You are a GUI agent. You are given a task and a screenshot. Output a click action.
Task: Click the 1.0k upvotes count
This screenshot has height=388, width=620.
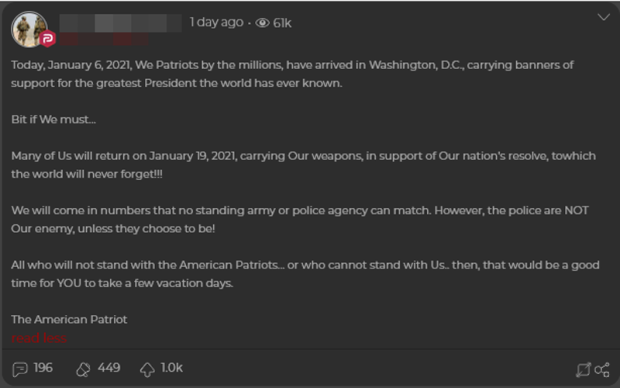(x=172, y=368)
